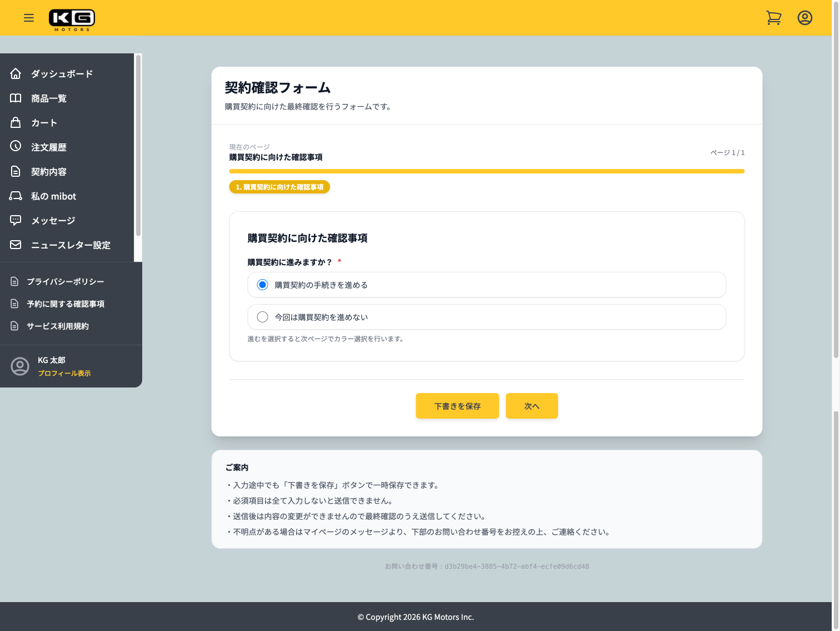Open the プライバシーポリシー page
The height and width of the screenshot is (631, 840).
(65, 281)
